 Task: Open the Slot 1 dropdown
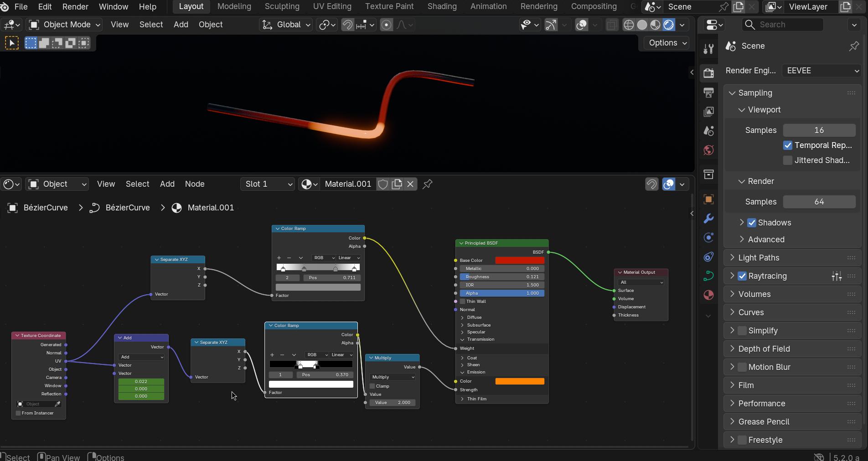coord(267,184)
